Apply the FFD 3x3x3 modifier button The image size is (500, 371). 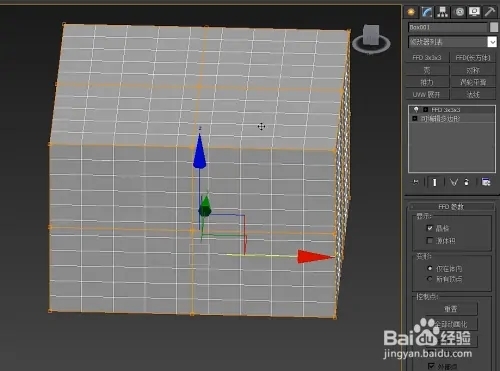(x=427, y=58)
